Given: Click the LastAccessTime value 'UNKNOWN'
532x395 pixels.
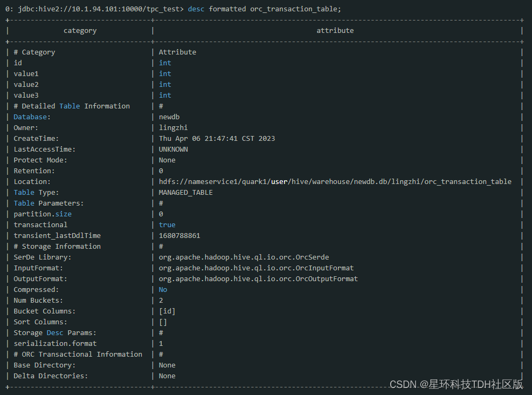Looking at the screenshot, I should click(x=173, y=149).
